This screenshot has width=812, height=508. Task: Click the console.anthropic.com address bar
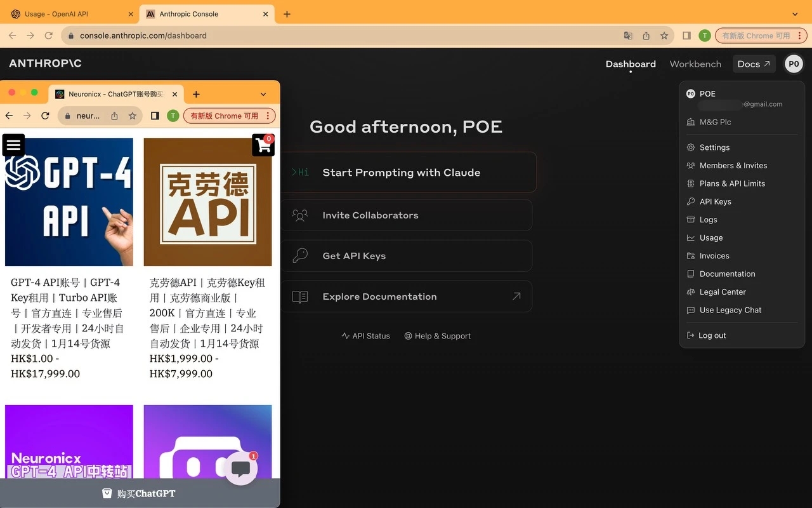coord(343,36)
